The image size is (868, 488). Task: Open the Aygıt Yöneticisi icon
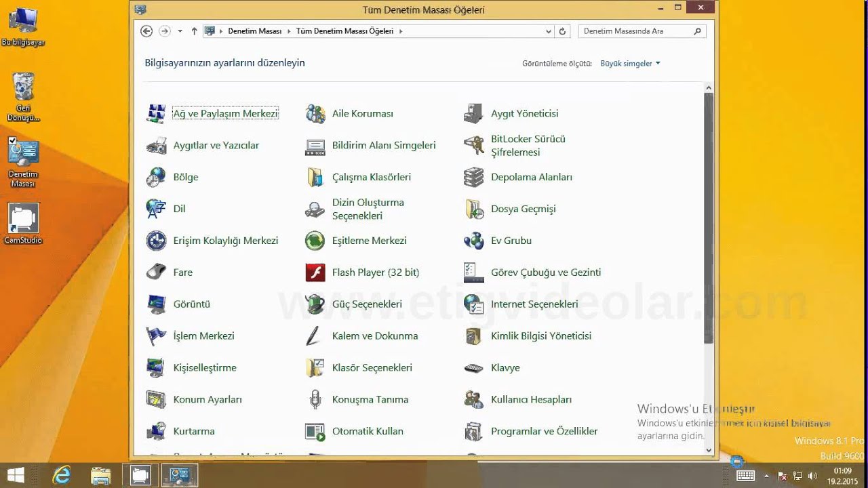coord(473,114)
